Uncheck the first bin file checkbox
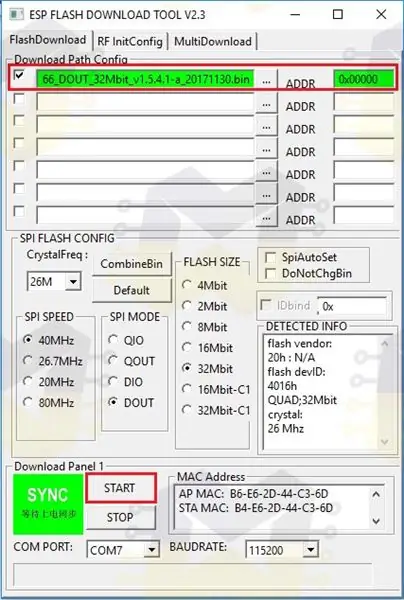Screen dimensions: 404x600 coord(19,75)
